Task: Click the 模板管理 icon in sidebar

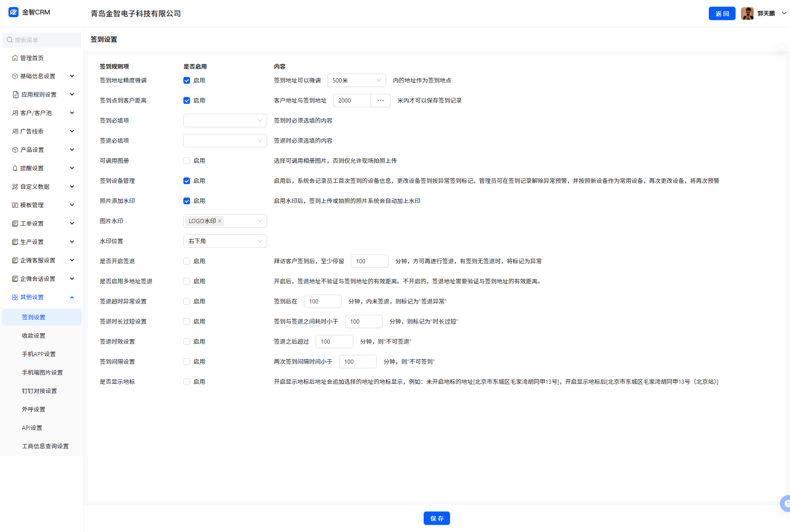Action: click(15, 205)
